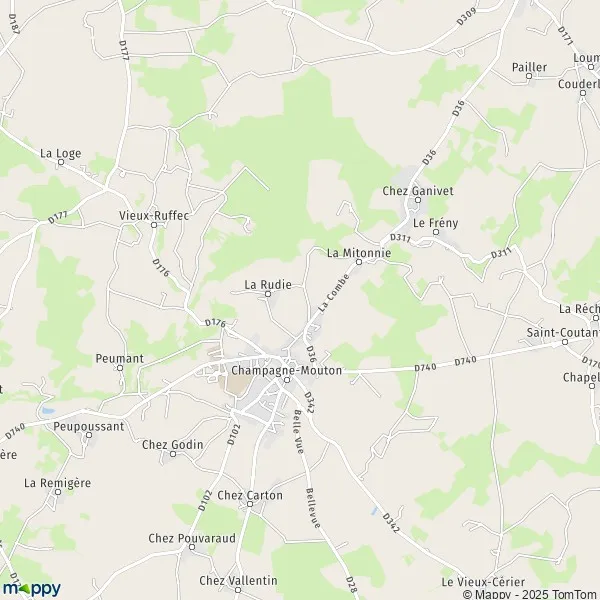Screen dimensions: 600x600
Task: Select the Chez Carton place marker
Action: coord(250,504)
